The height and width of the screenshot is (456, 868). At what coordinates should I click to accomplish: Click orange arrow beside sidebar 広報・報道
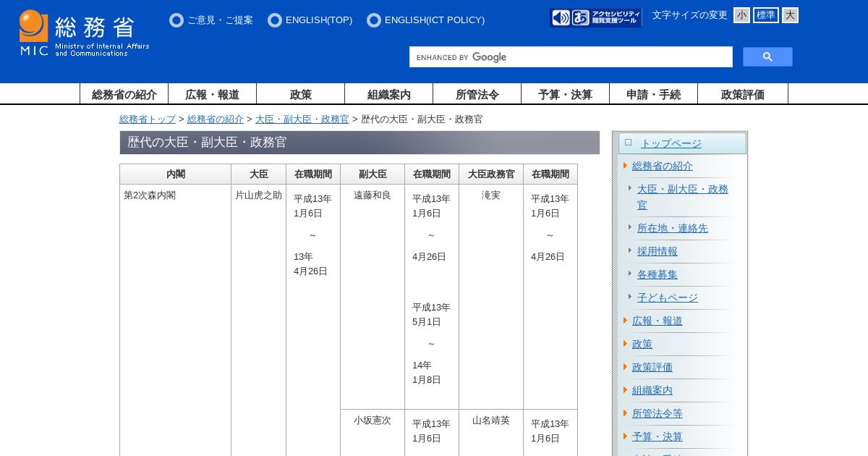click(626, 320)
